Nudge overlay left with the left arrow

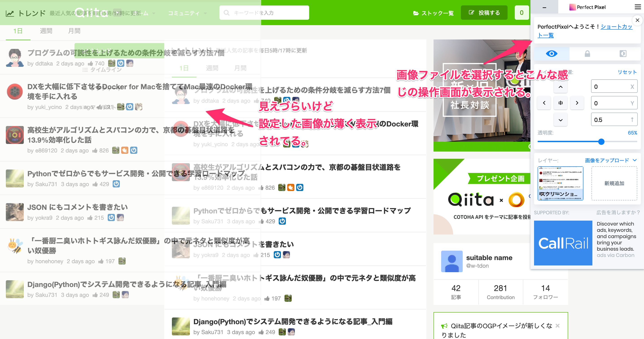[x=544, y=103]
